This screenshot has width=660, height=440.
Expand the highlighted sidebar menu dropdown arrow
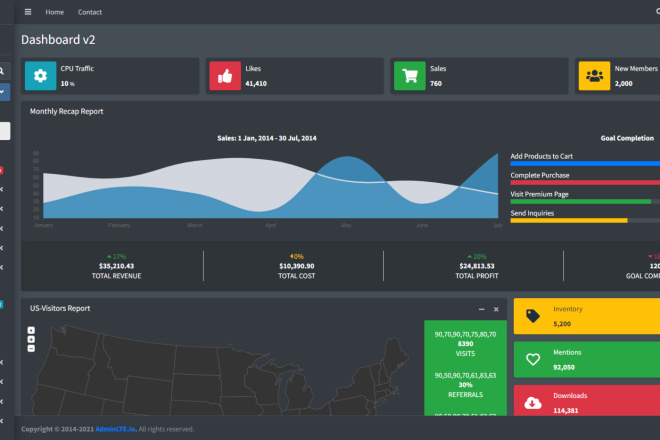point(3,91)
